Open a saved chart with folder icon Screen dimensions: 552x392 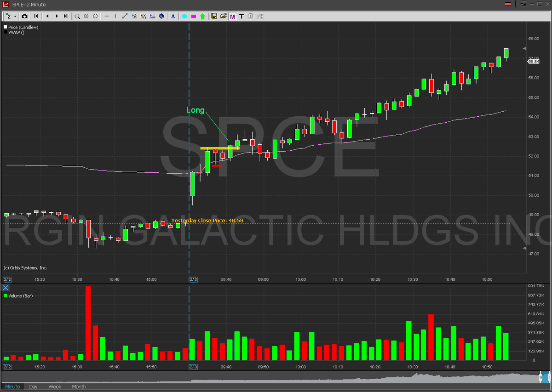tap(224, 16)
